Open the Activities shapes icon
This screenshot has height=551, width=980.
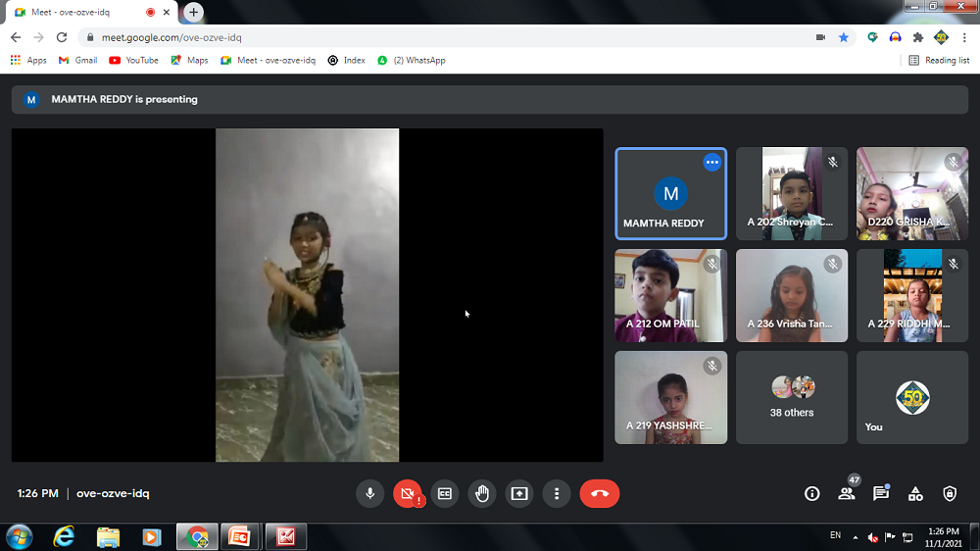tap(915, 494)
